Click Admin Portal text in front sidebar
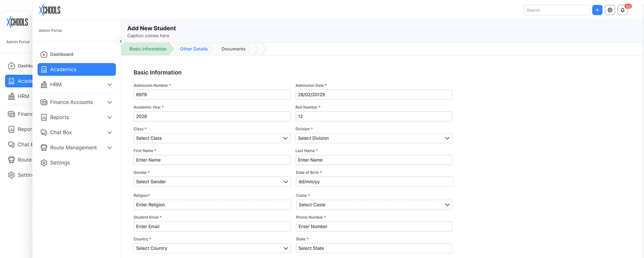The width and height of the screenshot is (644, 258). pyautogui.click(x=50, y=31)
